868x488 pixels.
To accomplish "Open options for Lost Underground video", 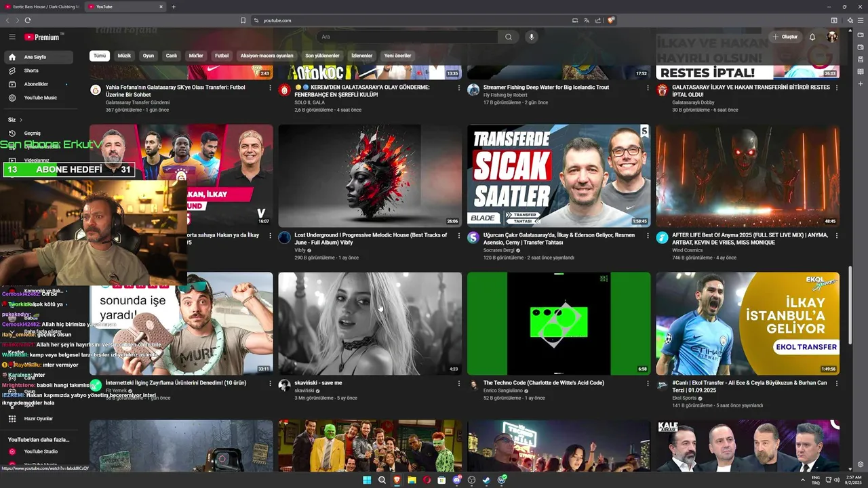I will coord(458,235).
